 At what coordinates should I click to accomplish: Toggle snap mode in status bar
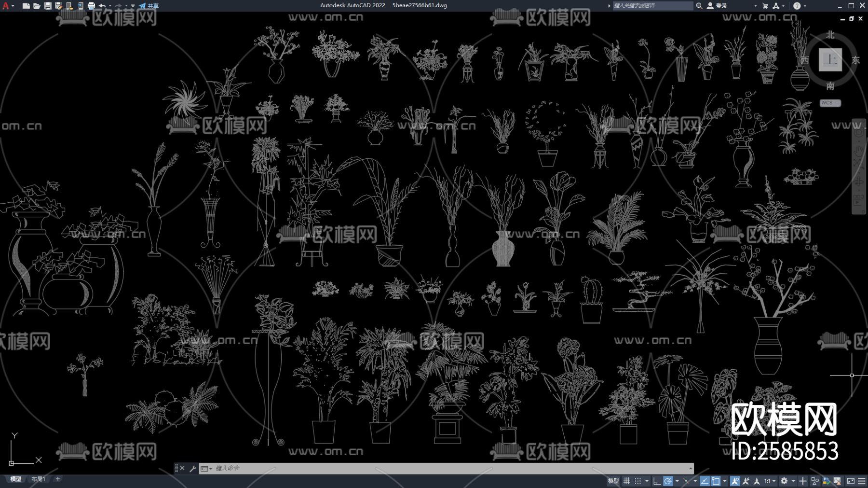tap(637, 481)
